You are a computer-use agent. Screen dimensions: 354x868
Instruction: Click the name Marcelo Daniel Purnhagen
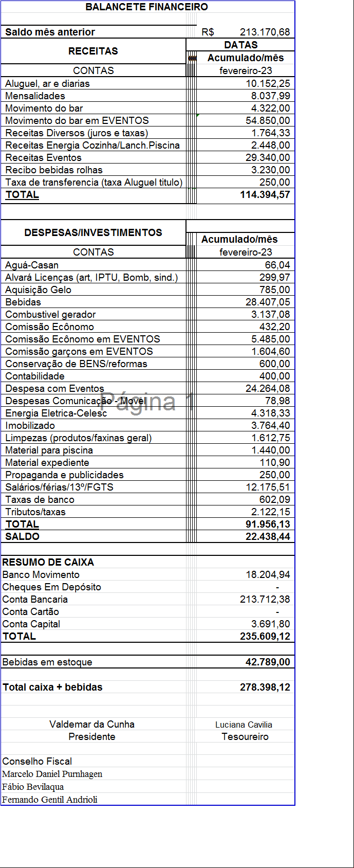[x=52, y=774]
